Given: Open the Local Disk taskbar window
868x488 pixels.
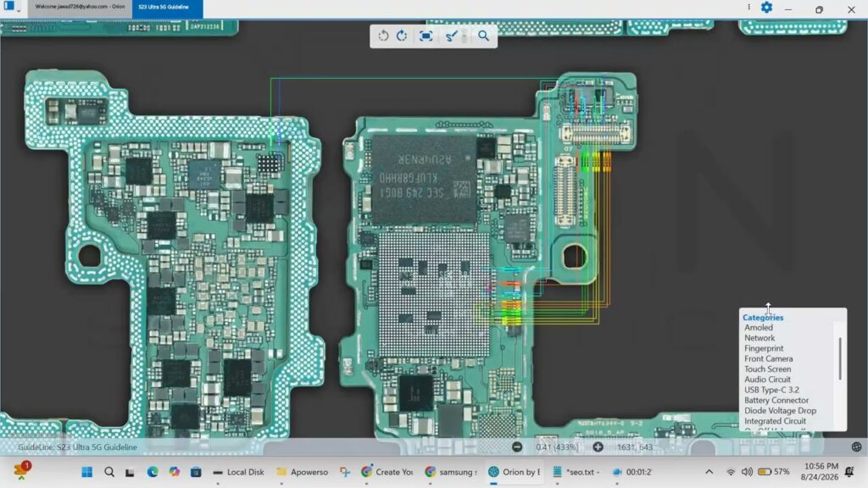Looking at the screenshot, I should 238,472.
